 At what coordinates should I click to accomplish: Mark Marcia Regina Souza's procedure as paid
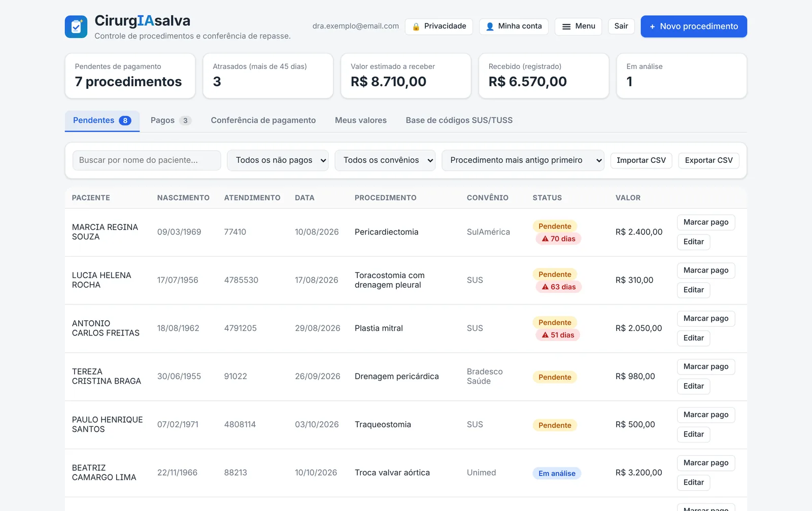[706, 222]
